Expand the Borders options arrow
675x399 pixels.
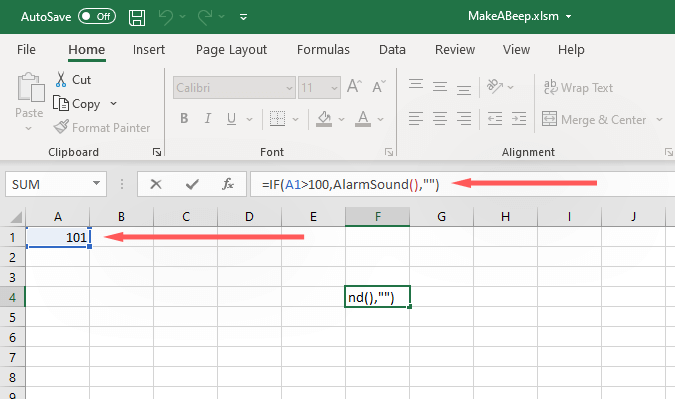click(x=295, y=119)
